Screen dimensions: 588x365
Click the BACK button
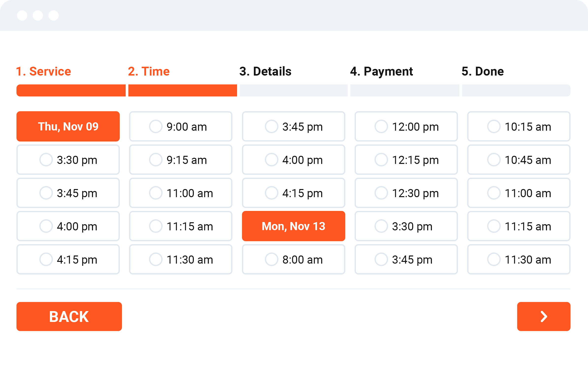pyautogui.click(x=69, y=316)
